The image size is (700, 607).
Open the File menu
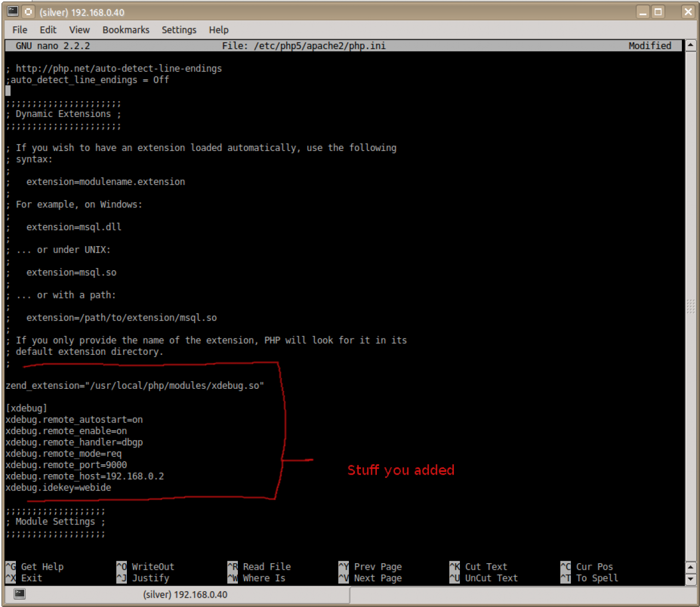click(20, 30)
